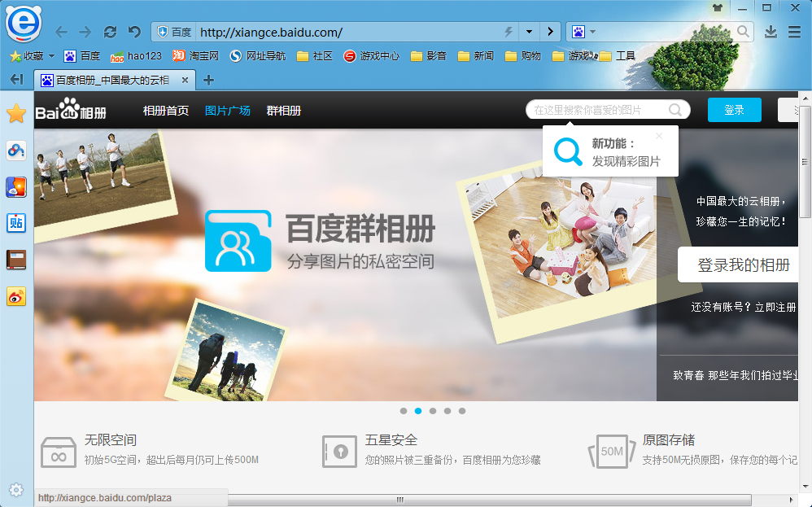Image resolution: width=812 pixels, height=507 pixels.
Task: Open the sidebar Baidu cloud icon
Action: click(x=16, y=151)
